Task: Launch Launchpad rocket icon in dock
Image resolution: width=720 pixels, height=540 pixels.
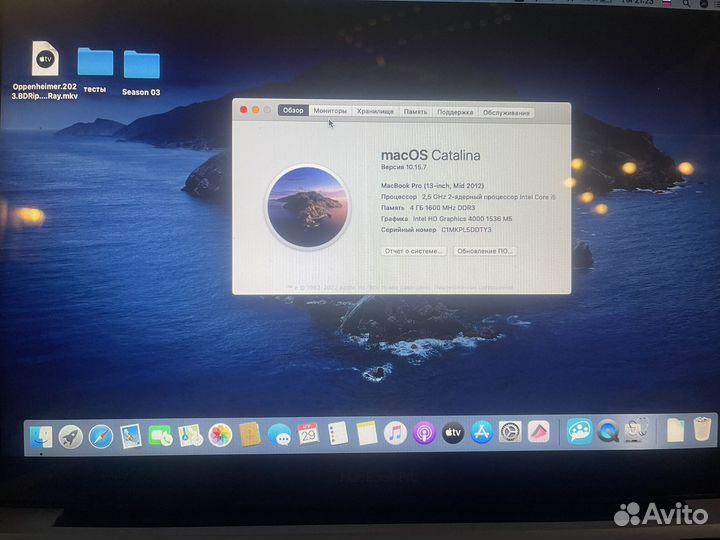Action: (71, 436)
